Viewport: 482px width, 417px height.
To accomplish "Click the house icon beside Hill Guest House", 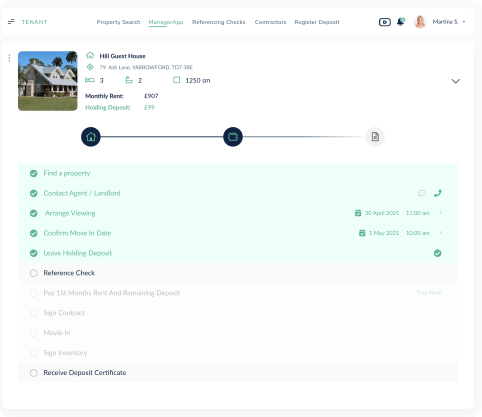I will point(90,55).
